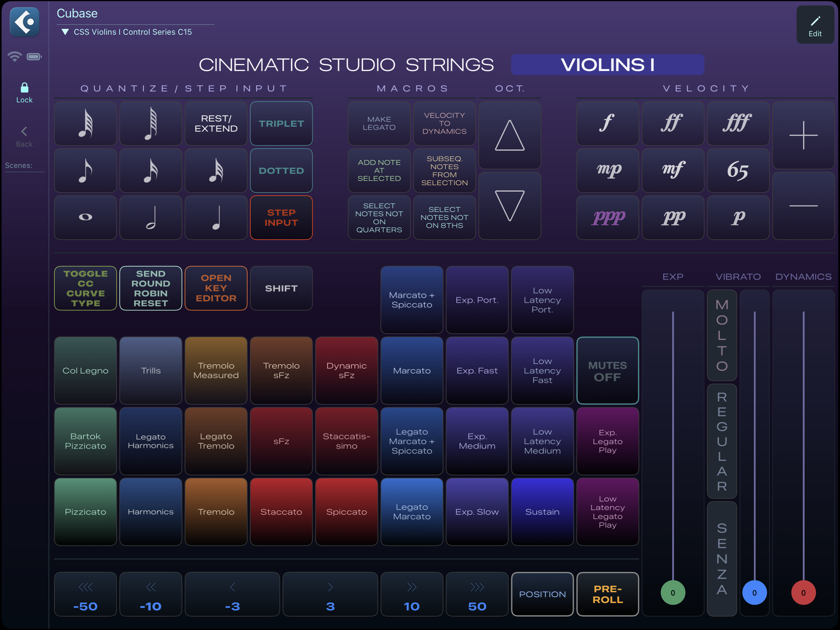Increase velocity with plus button
The width and height of the screenshot is (840, 630).
[x=803, y=135]
